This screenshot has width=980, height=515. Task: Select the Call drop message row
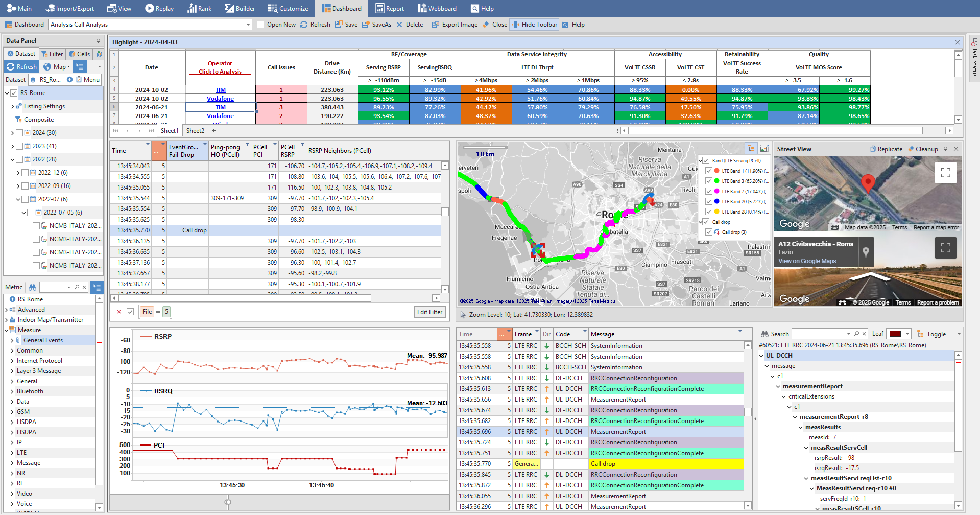(603, 464)
